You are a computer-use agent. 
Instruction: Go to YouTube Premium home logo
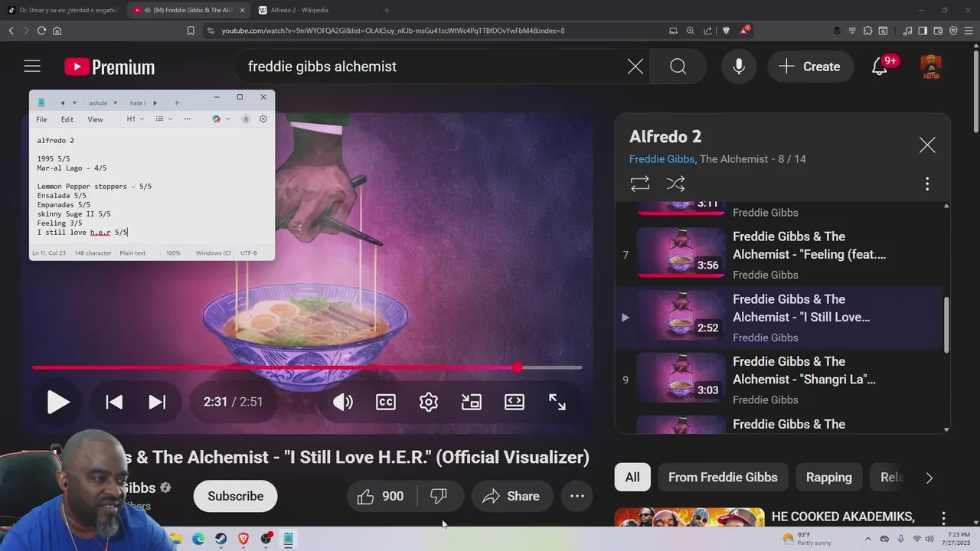[109, 67]
